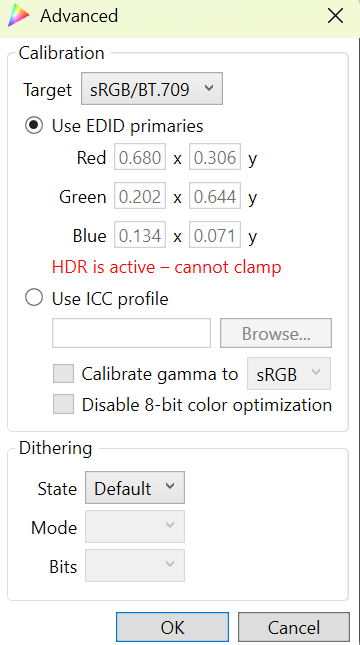
Task: Click the Red x value field
Action: (x=140, y=157)
